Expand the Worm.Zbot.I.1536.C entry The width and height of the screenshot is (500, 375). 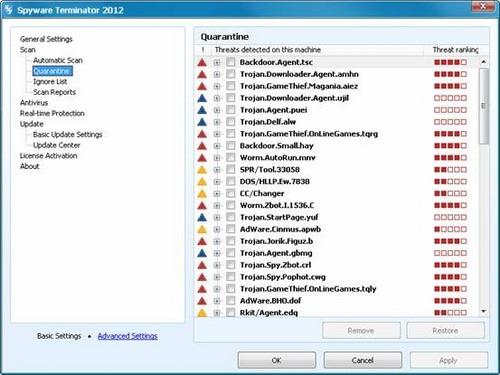217,206
